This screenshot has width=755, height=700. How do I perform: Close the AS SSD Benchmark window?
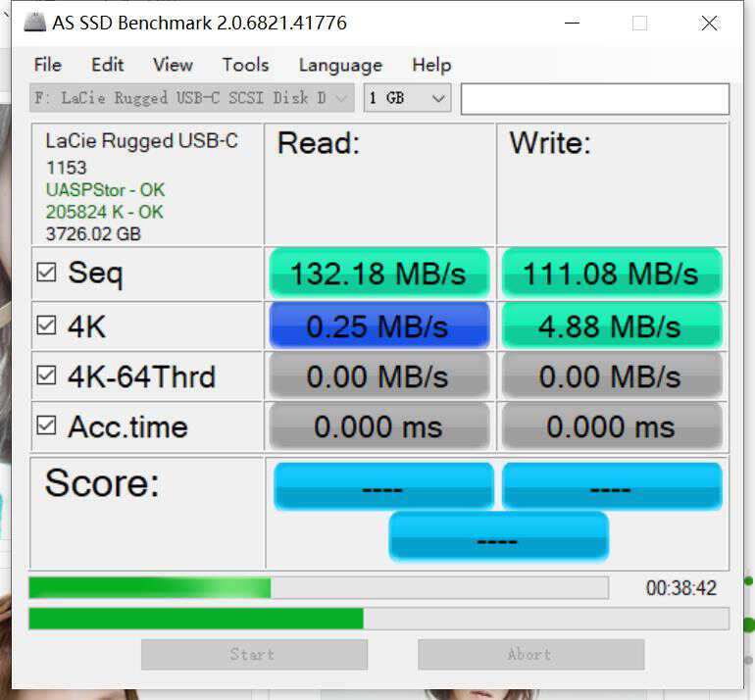pos(709,23)
